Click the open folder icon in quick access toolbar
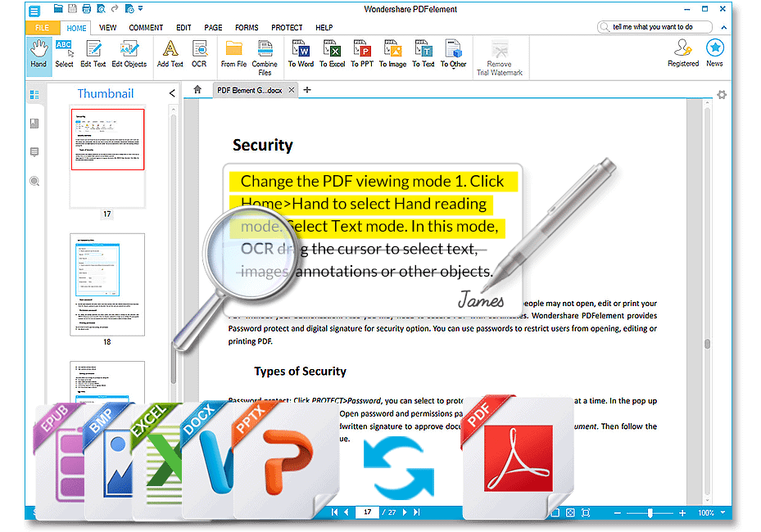This screenshot has height=532, width=761. (x=58, y=8)
